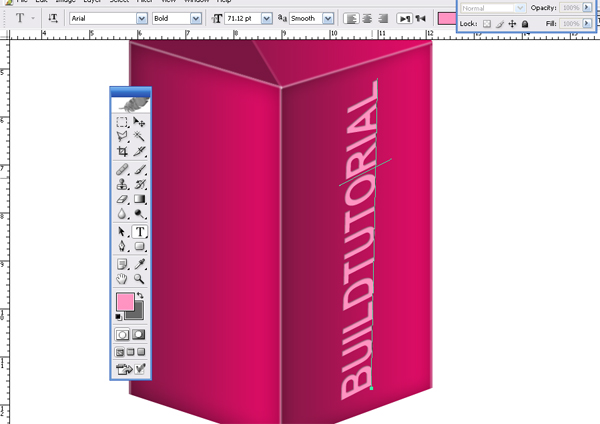Image resolution: width=600 pixels, height=424 pixels.
Task: Open the Arial font family dropdown
Action: (142, 18)
